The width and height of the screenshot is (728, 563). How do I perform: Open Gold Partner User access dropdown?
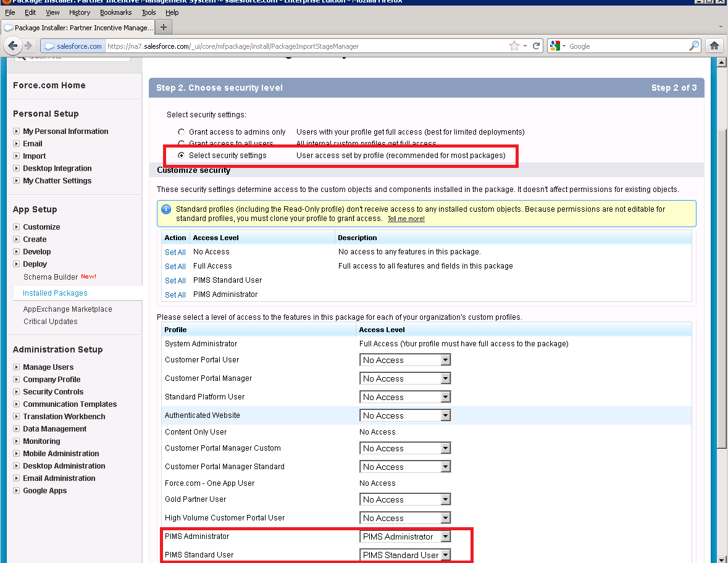[x=405, y=499]
